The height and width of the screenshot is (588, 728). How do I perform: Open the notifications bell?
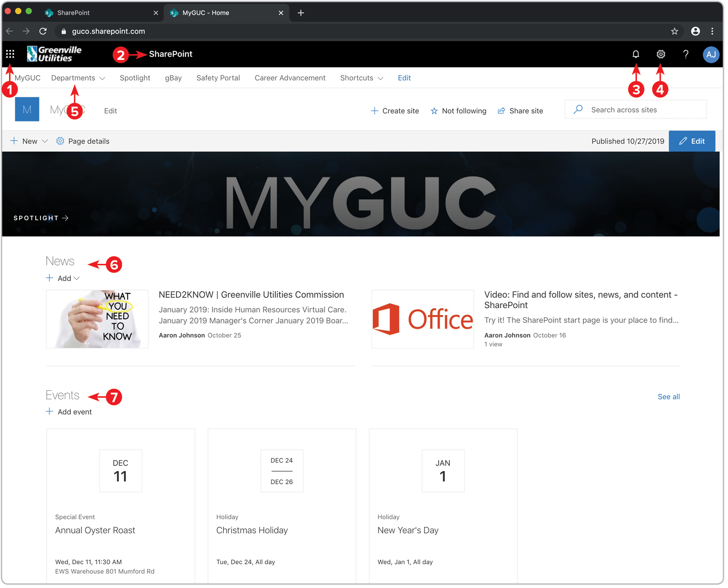[x=636, y=54]
